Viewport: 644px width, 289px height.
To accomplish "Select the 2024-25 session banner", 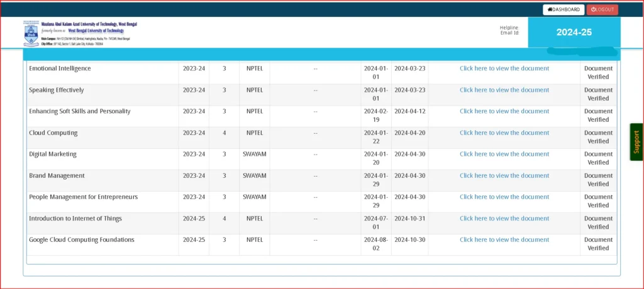I will (x=574, y=33).
